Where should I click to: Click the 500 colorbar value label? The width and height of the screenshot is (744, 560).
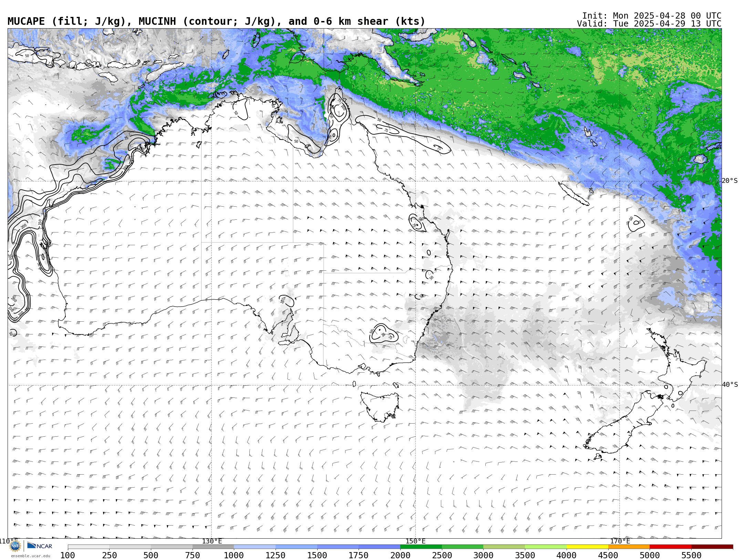[151, 556]
